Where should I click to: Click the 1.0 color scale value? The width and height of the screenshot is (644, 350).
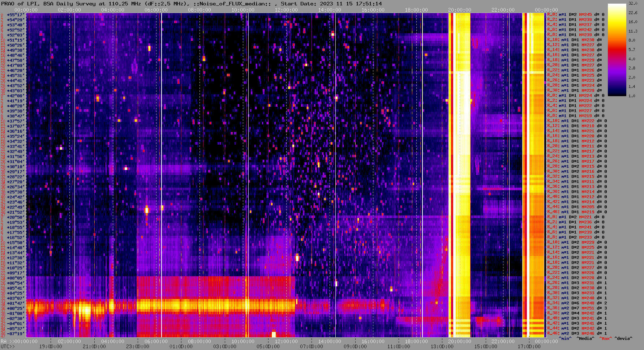(632, 96)
